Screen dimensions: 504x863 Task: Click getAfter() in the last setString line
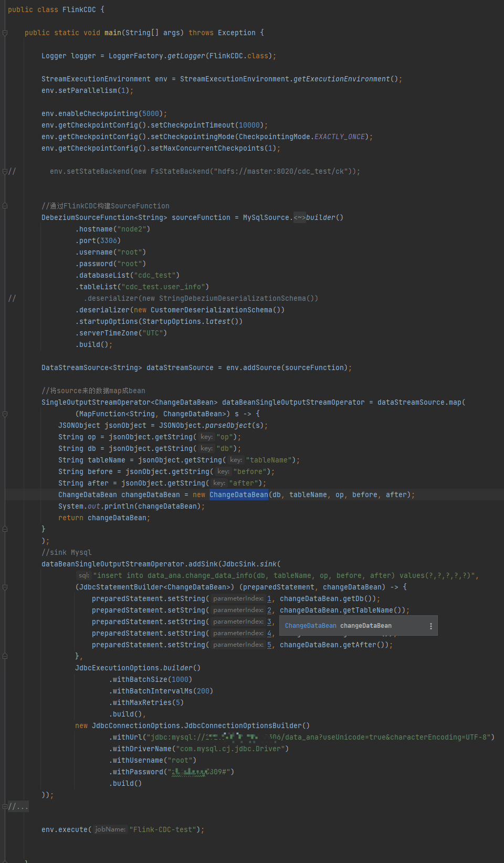[364, 645]
